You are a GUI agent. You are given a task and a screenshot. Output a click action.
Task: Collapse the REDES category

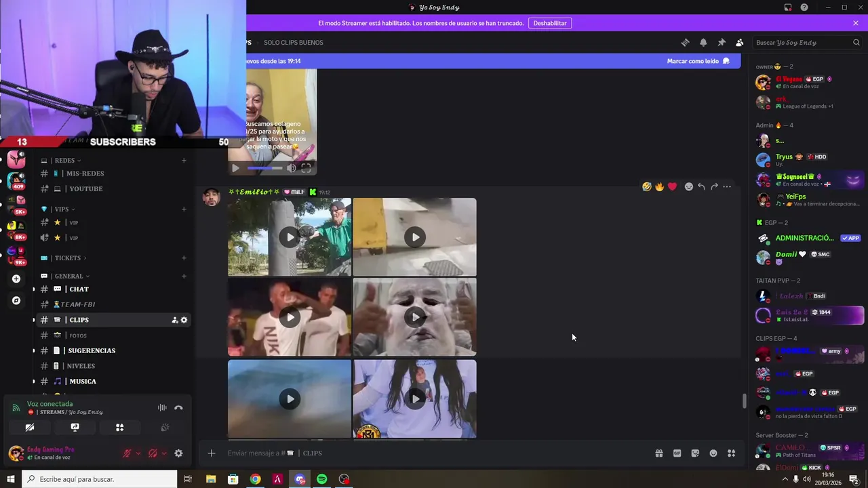coord(64,161)
